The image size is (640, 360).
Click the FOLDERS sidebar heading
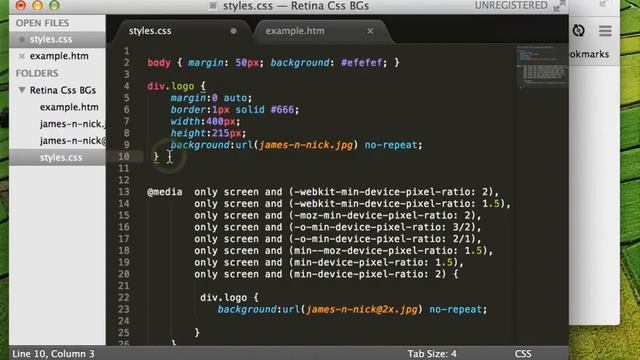click(x=37, y=73)
